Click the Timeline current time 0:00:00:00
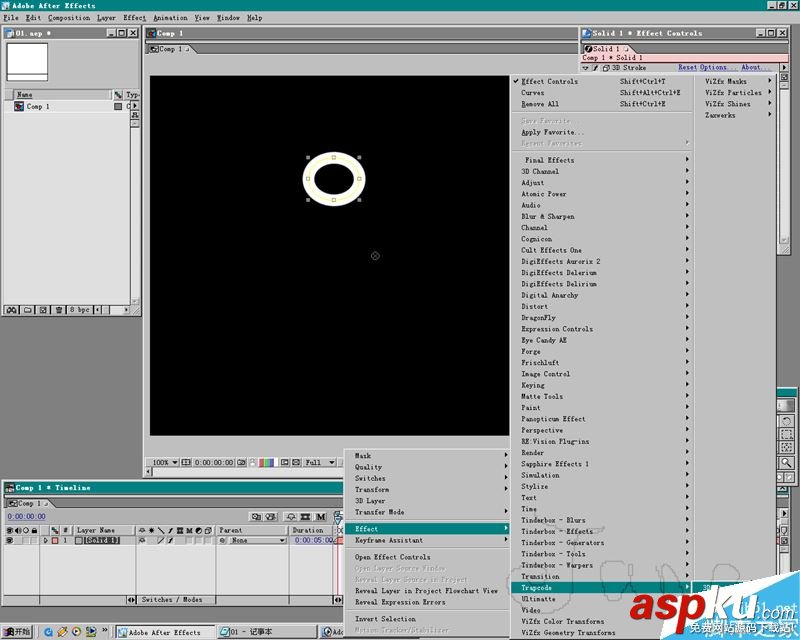 click(x=27, y=516)
